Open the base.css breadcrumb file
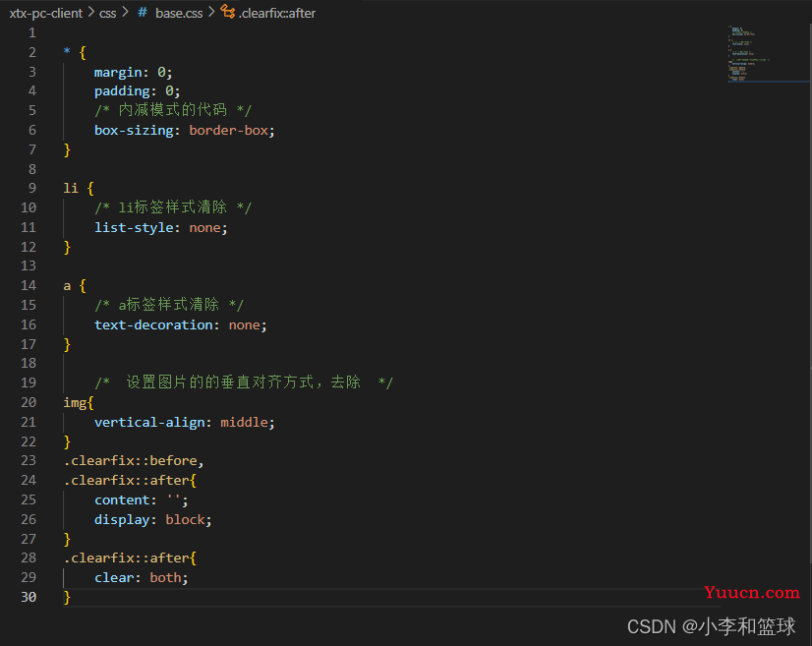812x646 pixels. 179,14
